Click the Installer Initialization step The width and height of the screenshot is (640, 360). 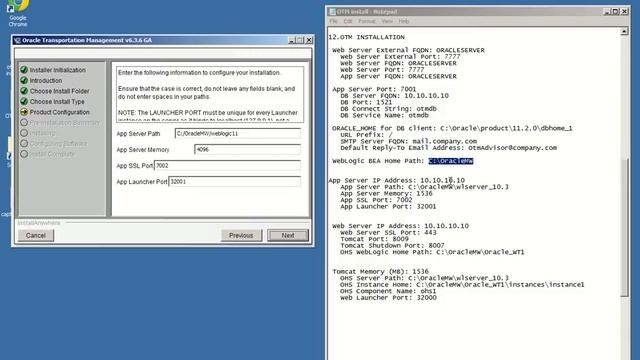click(58, 70)
